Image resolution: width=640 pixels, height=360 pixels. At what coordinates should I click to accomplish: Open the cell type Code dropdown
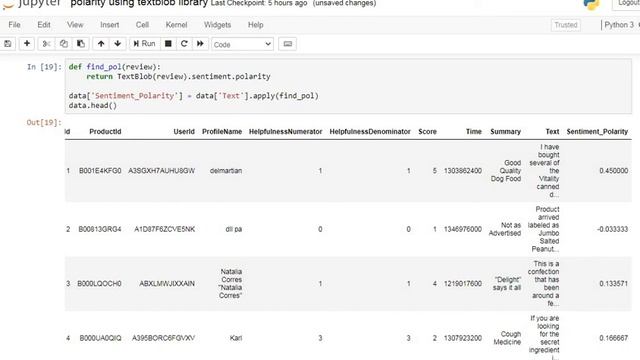tap(242, 44)
